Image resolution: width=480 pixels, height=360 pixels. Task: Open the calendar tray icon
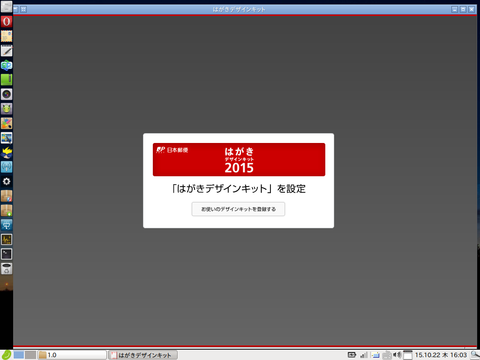click(x=408, y=355)
